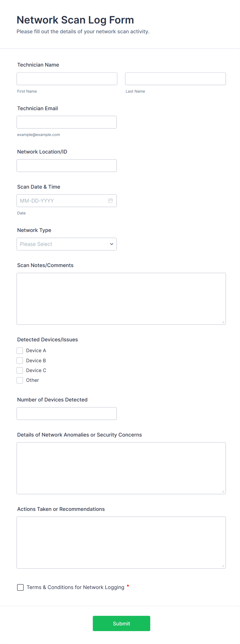Screen dimensions: 240x644
Task: Focus the Scan Notes/Comments text area
Action: pos(121,299)
